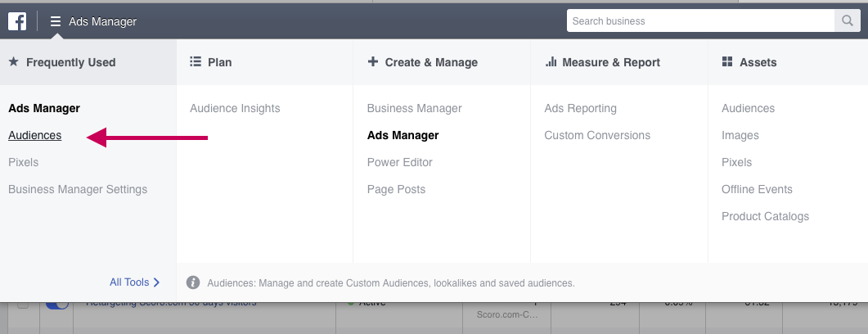
Task: Open Offline Events
Action: 757,189
